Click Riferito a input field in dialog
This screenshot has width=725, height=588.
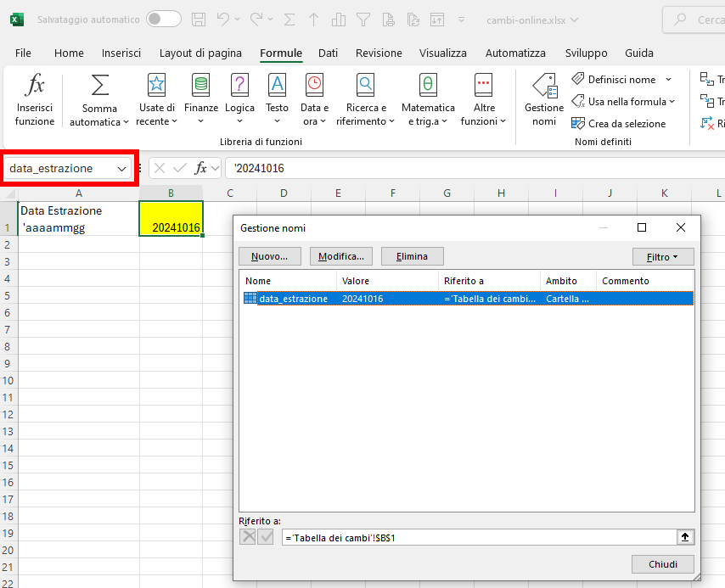pos(480,538)
